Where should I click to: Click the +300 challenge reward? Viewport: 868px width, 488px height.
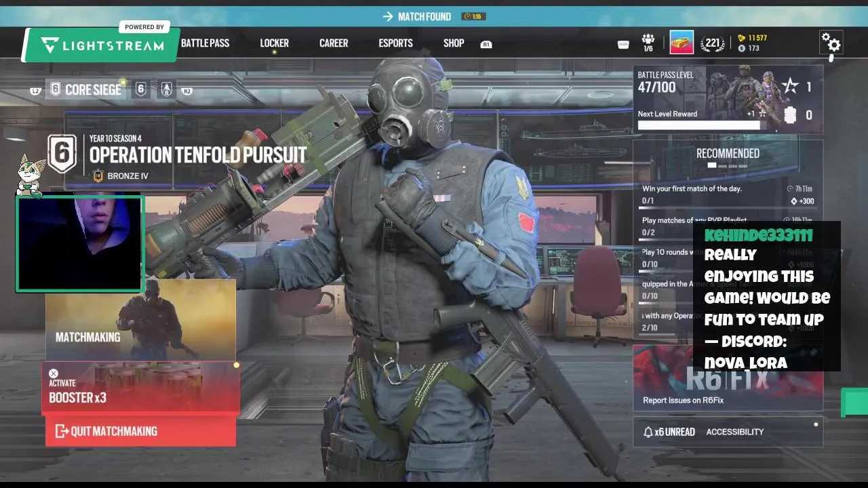pyautogui.click(x=802, y=201)
